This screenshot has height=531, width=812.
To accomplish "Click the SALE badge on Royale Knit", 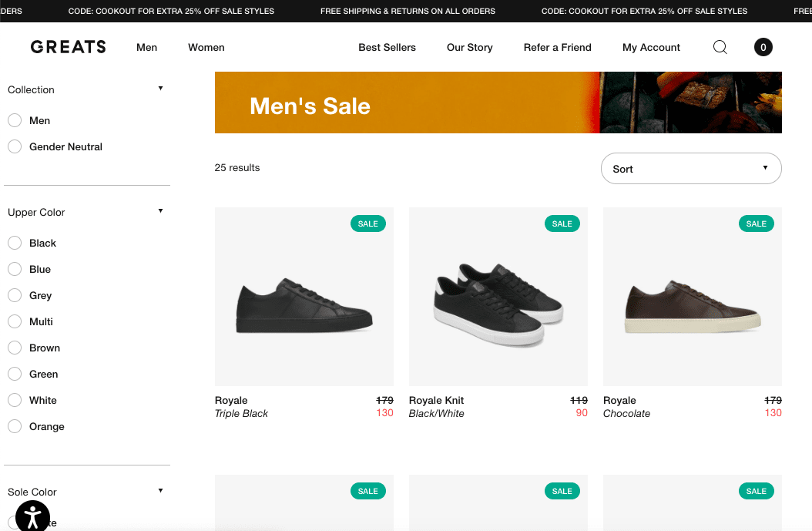I will pyautogui.click(x=562, y=223).
